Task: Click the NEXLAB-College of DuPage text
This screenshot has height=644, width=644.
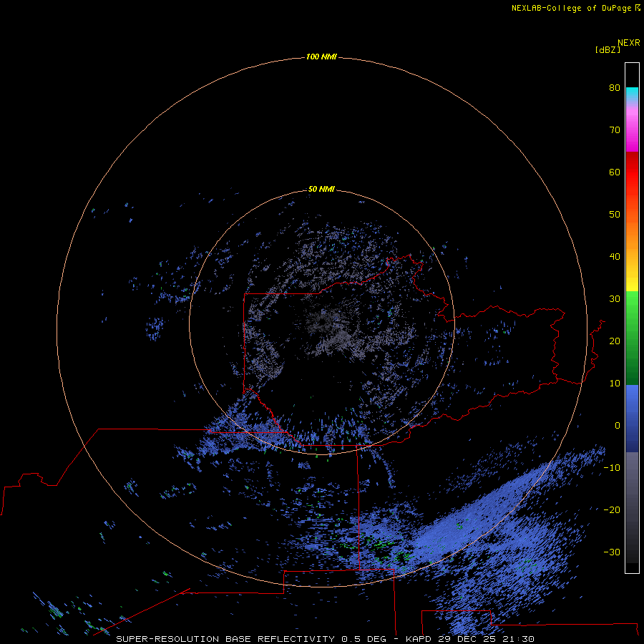Action: coord(571,8)
